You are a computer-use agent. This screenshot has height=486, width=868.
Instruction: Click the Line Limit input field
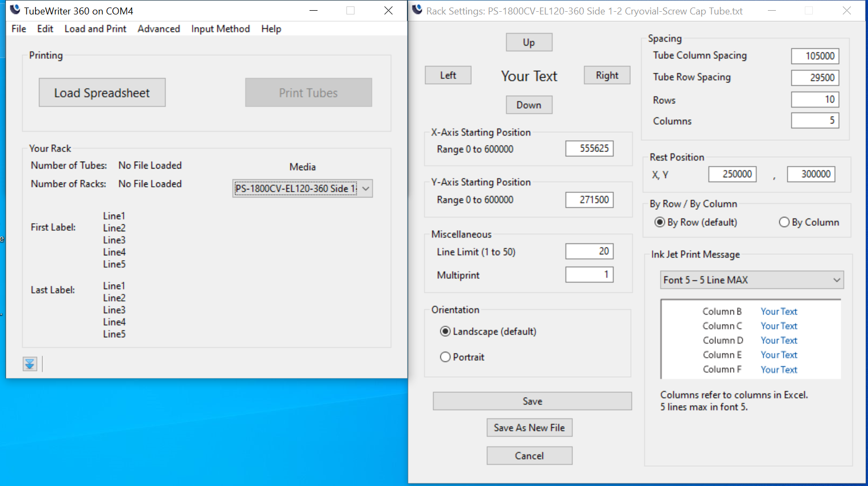pos(590,251)
